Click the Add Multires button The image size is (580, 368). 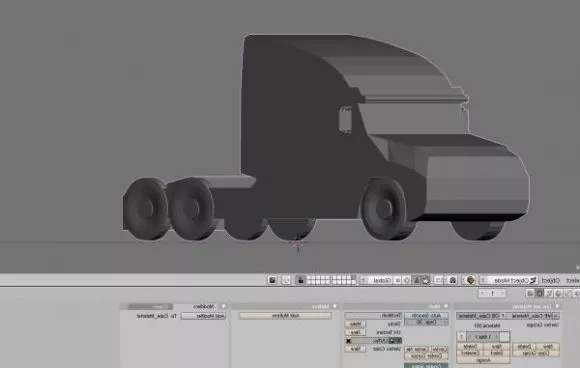(x=285, y=315)
